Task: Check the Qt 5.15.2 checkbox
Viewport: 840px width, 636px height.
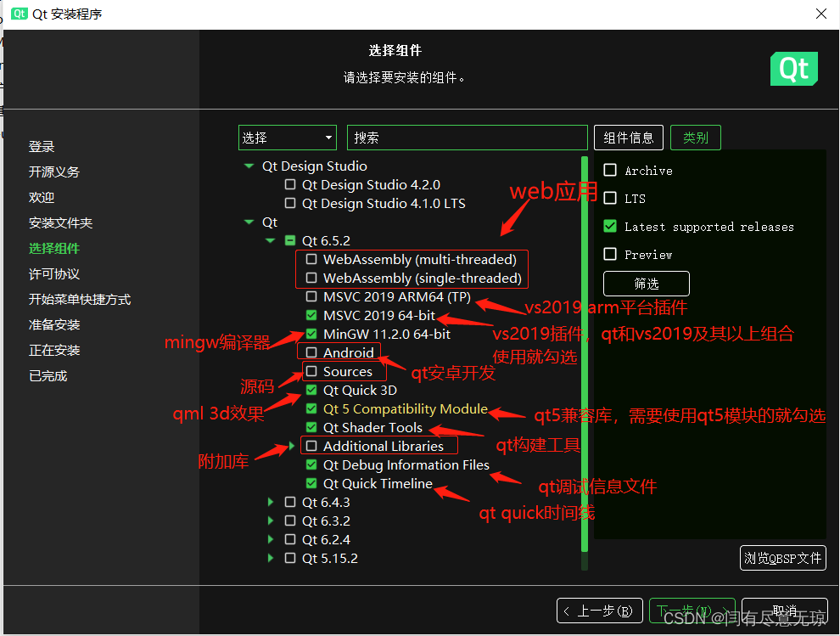Action: tap(290, 558)
